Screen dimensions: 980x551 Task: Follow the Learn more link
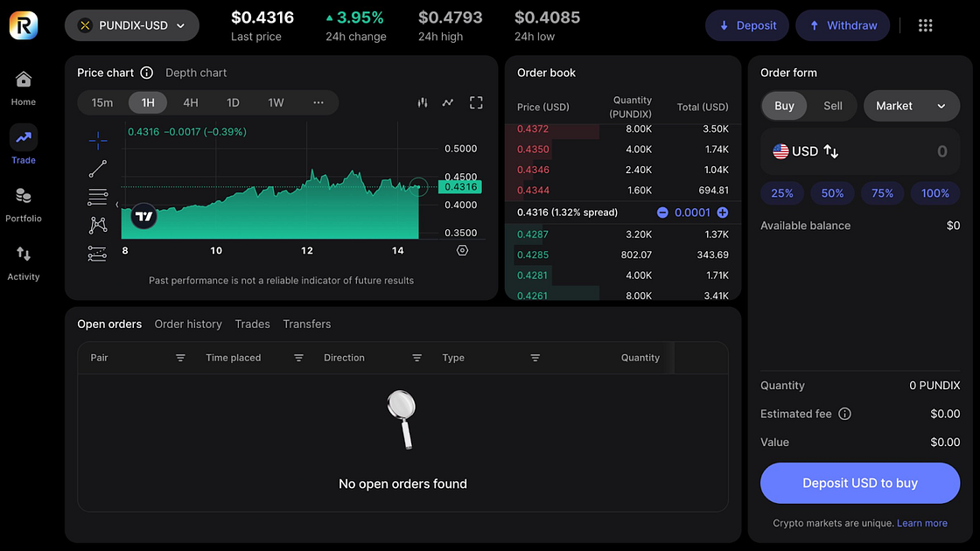click(x=921, y=523)
